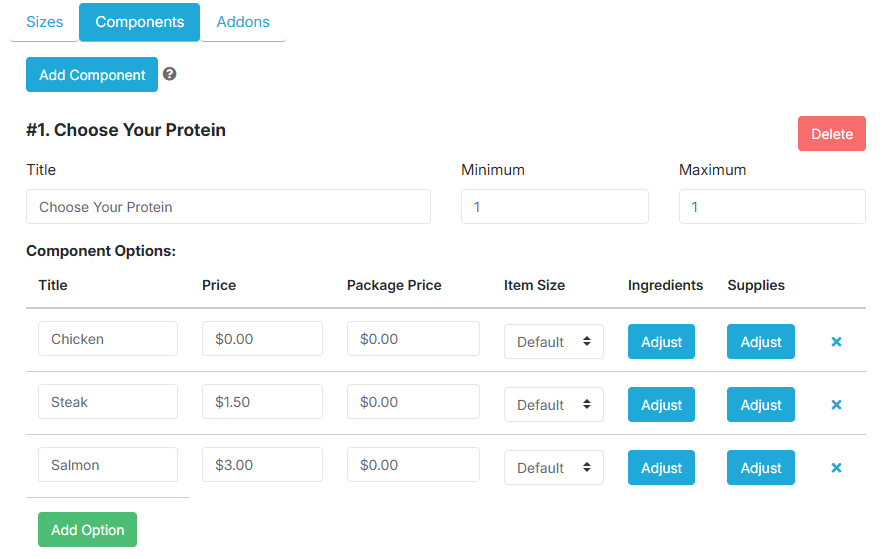Open Item Size dropdown for Chicken
The height and width of the screenshot is (559, 885).
coord(554,342)
